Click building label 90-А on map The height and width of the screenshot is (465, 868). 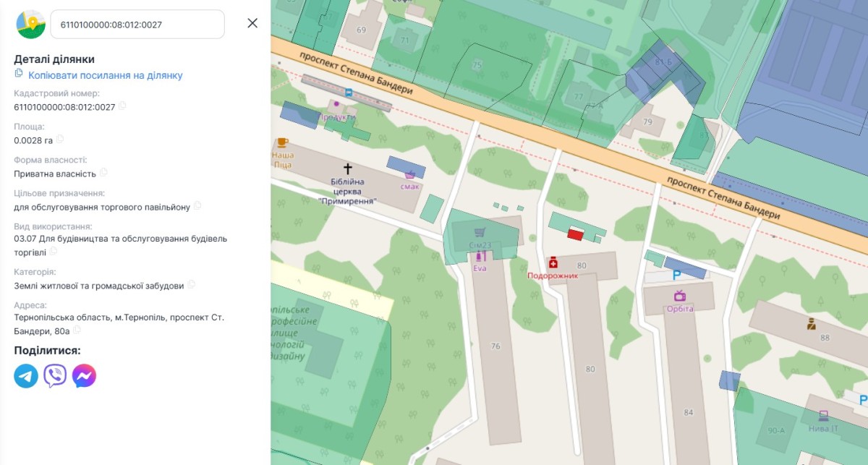tap(776, 430)
